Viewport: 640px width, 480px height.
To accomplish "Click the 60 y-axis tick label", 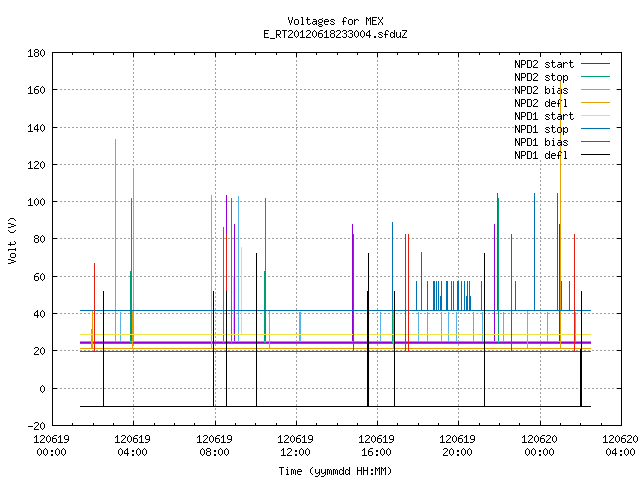I will [39, 277].
